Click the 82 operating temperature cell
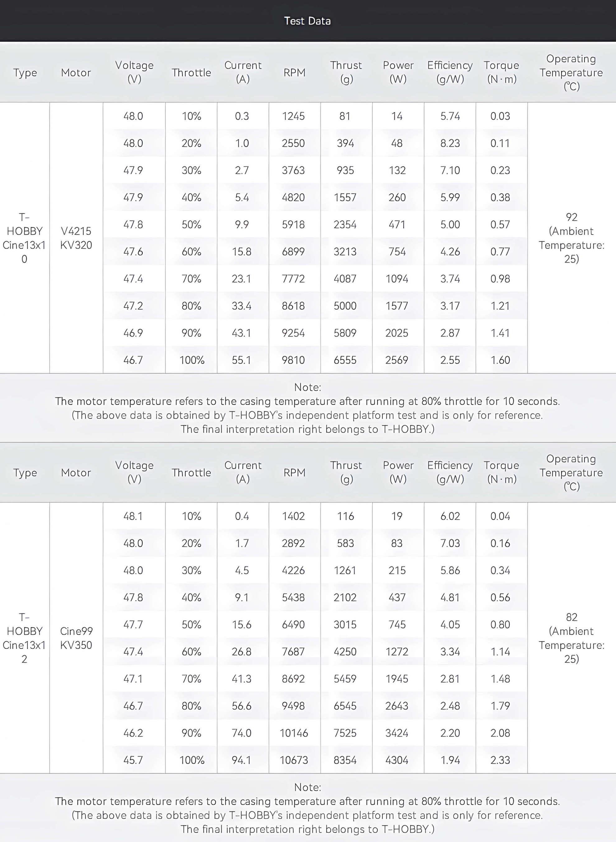The width and height of the screenshot is (616, 842). pyautogui.click(x=572, y=638)
